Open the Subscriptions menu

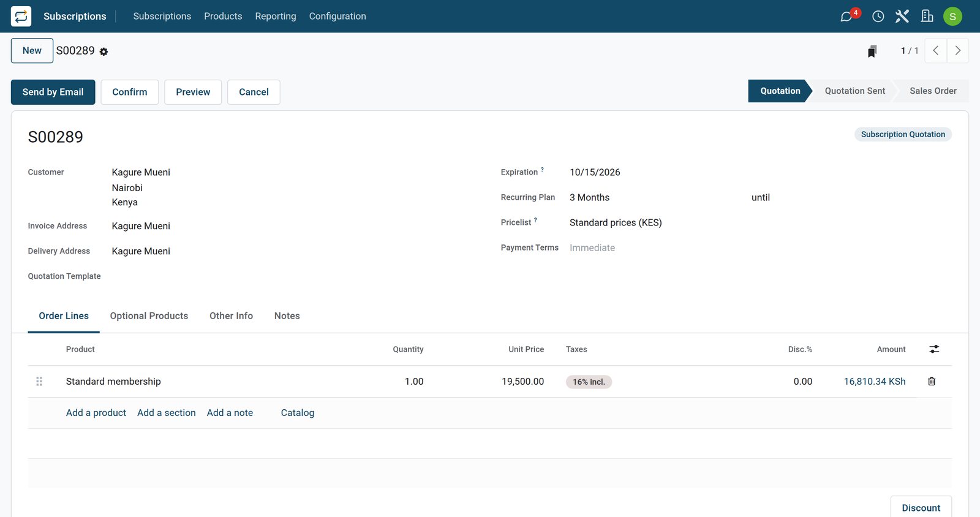click(x=162, y=17)
